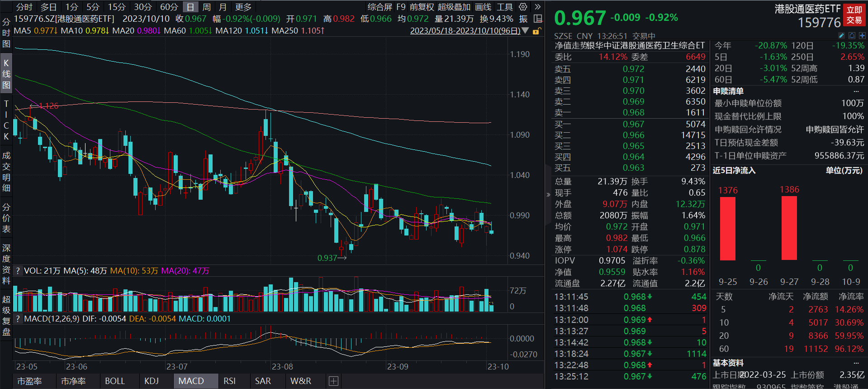Open the help icon for VOL

[18, 271]
